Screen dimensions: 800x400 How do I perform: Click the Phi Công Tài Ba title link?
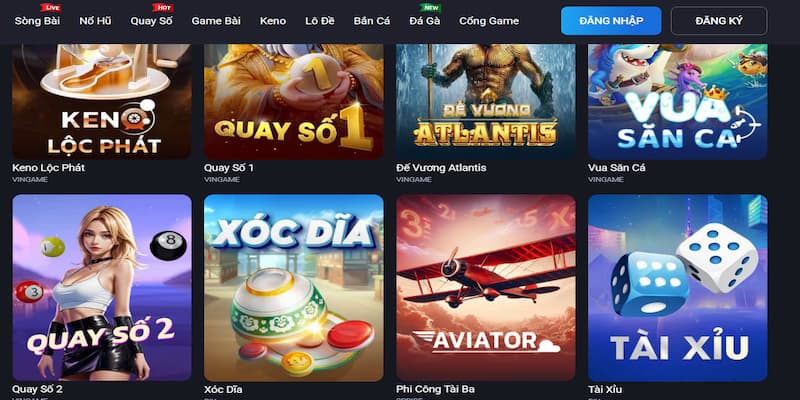435,389
